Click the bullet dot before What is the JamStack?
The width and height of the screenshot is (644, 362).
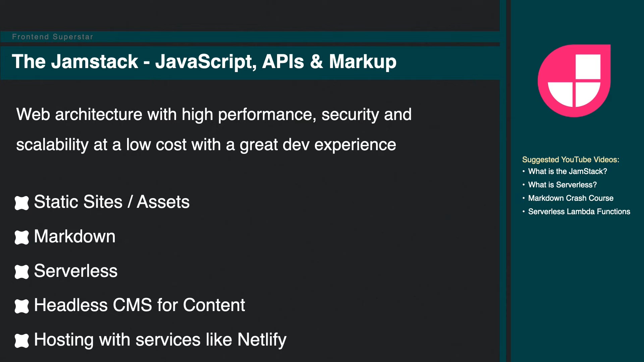[x=524, y=171]
